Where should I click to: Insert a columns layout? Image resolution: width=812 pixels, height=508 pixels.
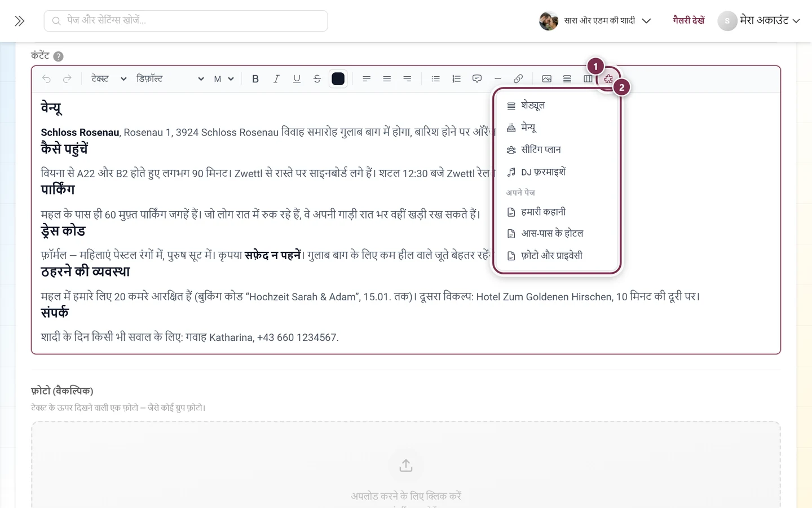coord(588,79)
